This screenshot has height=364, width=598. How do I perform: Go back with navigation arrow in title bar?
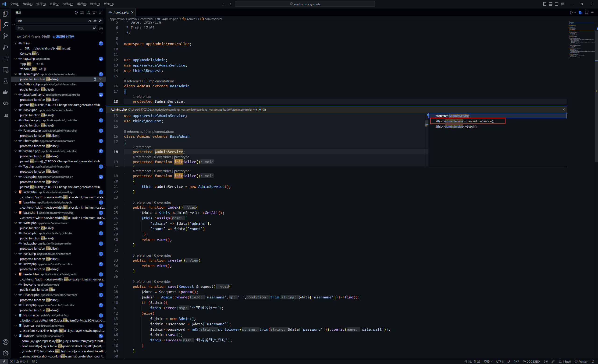point(224,4)
